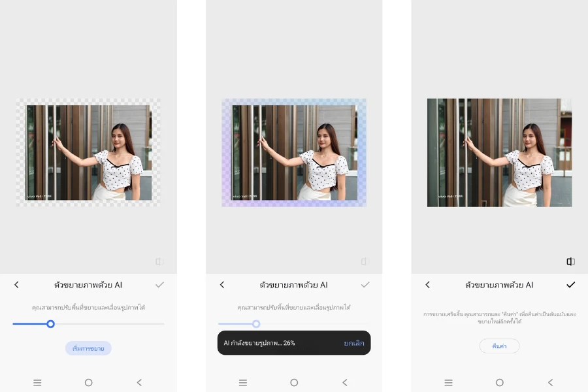Tap the photo with checkerboard border on the start screen
The width and height of the screenshot is (588, 392).
[x=88, y=152]
